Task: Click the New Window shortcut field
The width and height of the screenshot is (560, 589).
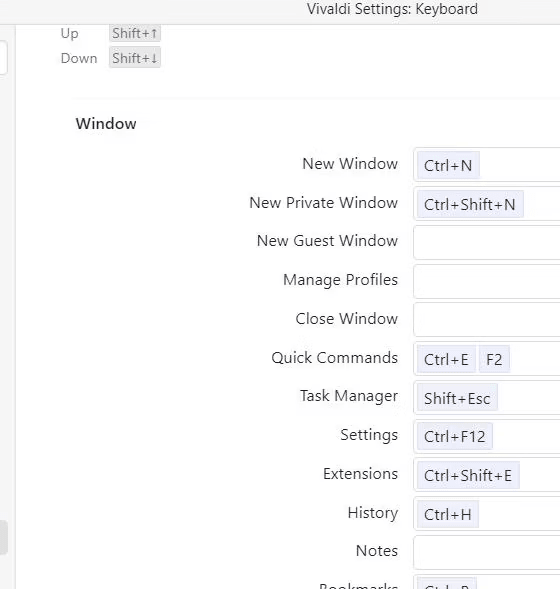Action: pos(487,165)
